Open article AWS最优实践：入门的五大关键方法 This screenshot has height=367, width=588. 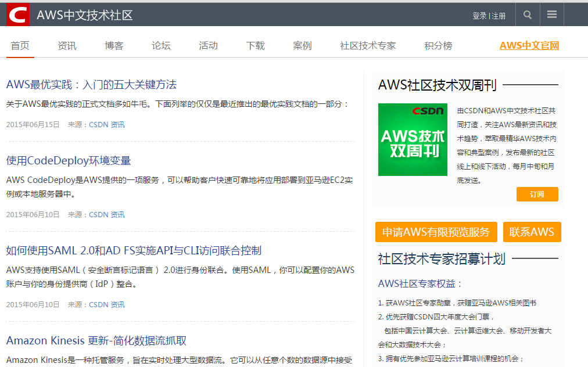click(91, 85)
